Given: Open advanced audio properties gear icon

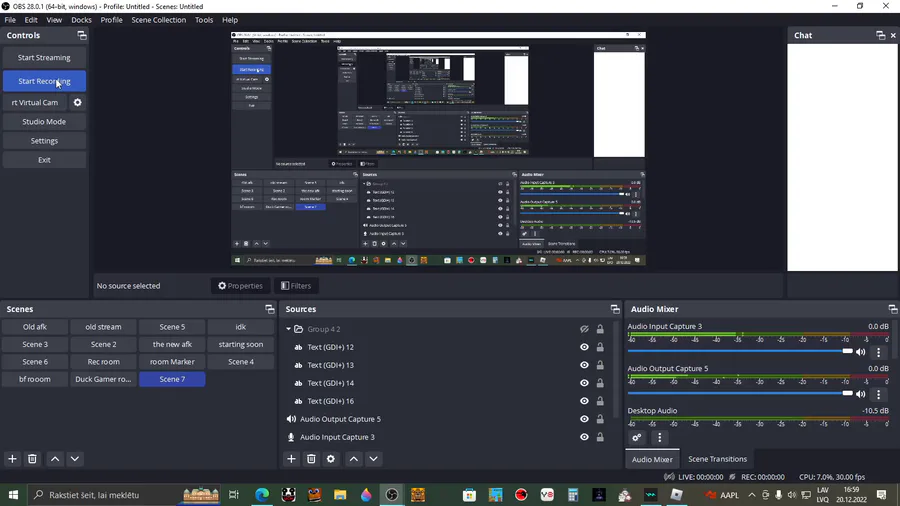Looking at the screenshot, I should tap(637, 438).
